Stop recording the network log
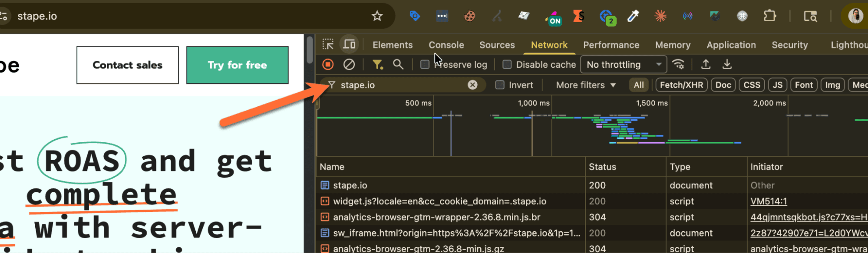Viewport: 868px width, 253px height. tap(328, 65)
